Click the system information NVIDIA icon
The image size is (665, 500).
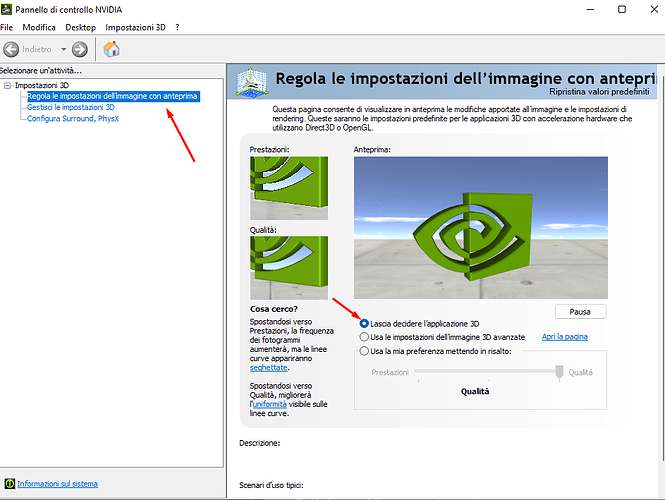(x=9, y=483)
